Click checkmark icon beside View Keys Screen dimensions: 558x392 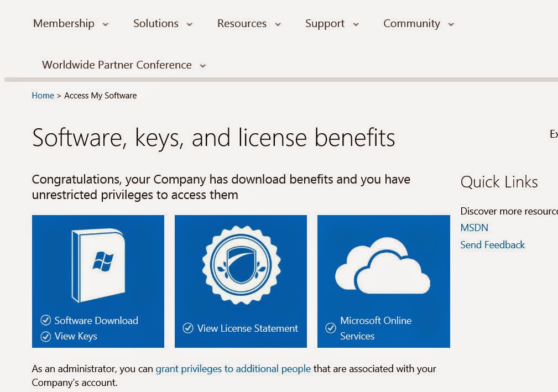click(45, 336)
